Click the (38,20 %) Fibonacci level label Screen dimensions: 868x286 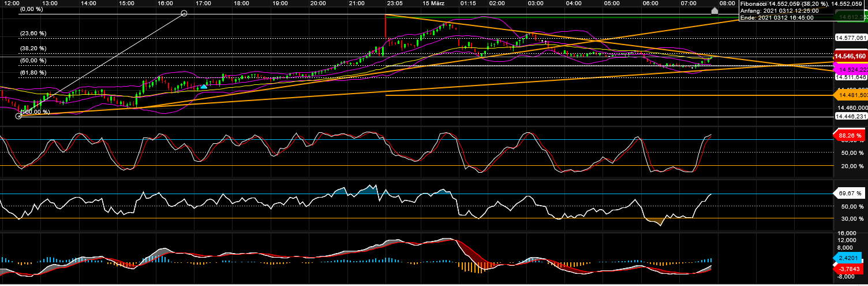(x=33, y=49)
